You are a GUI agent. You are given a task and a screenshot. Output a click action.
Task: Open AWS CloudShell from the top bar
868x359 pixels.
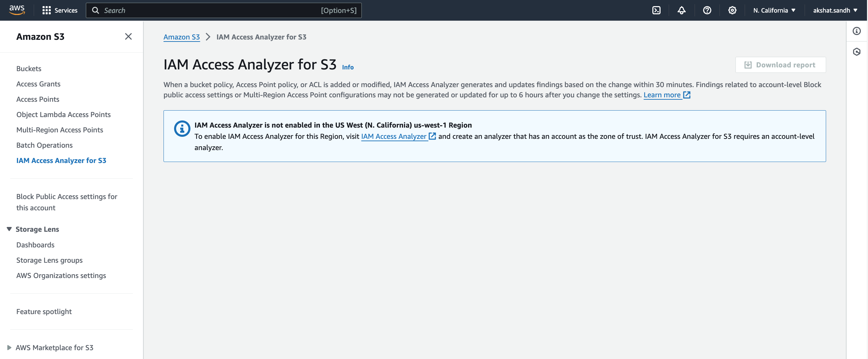point(656,10)
